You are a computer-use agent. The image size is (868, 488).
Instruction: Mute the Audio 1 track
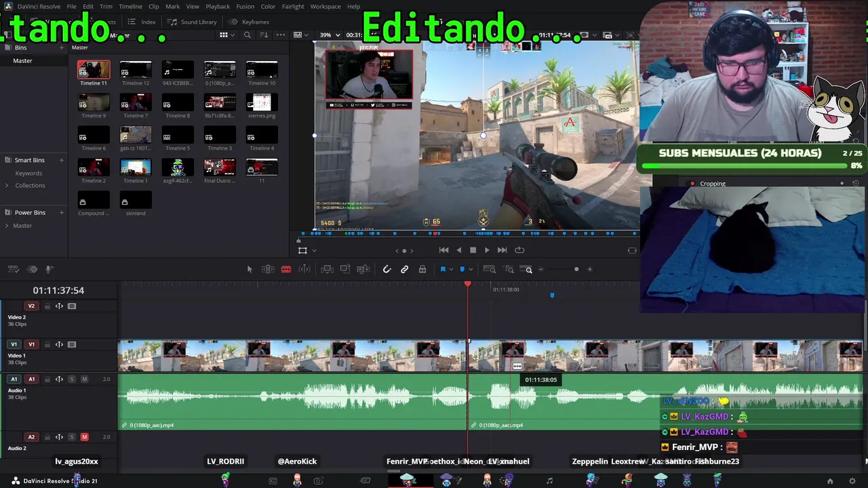[x=85, y=380]
